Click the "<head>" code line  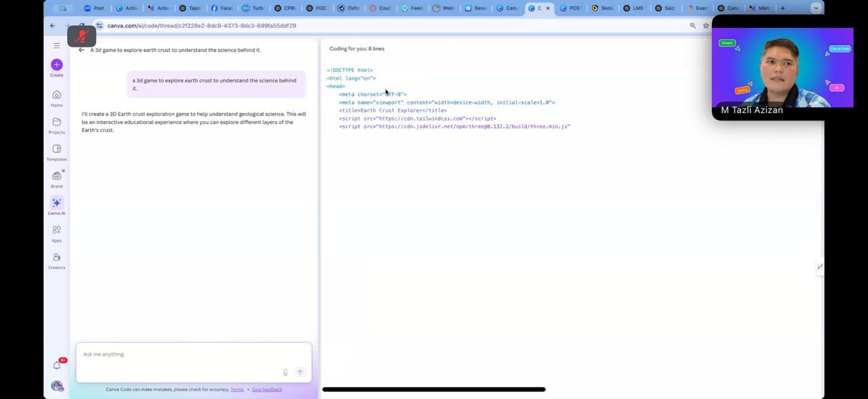point(336,86)
